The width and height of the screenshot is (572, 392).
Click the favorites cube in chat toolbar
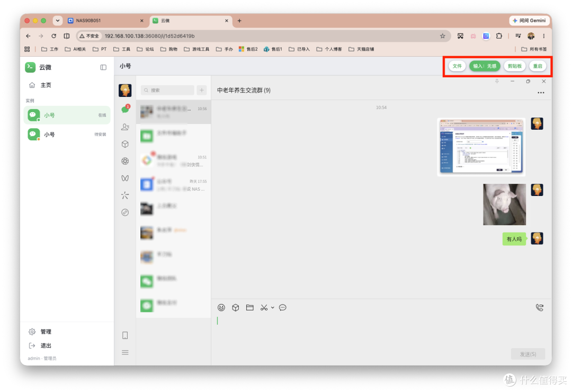[x=236, y=308]
